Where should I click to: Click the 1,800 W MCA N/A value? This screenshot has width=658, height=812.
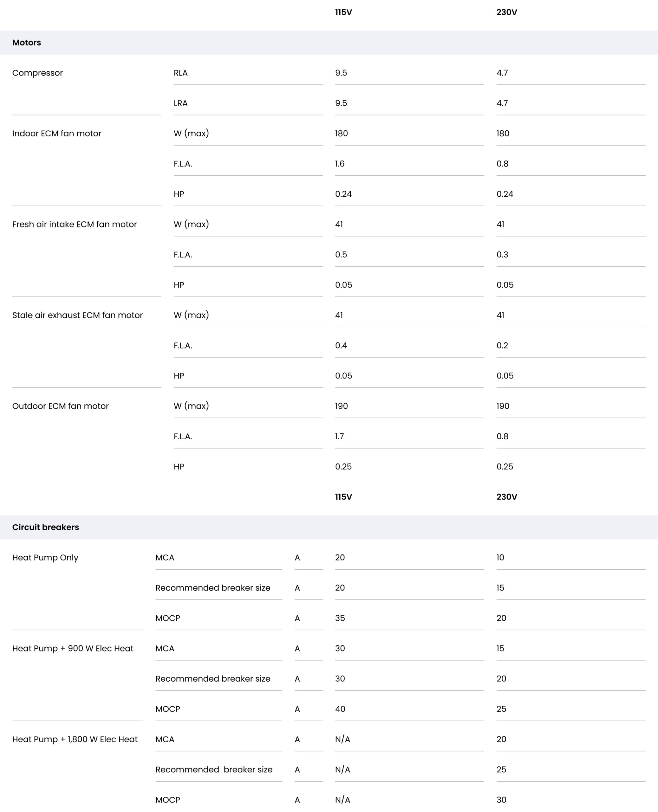(x=343, y=739)
